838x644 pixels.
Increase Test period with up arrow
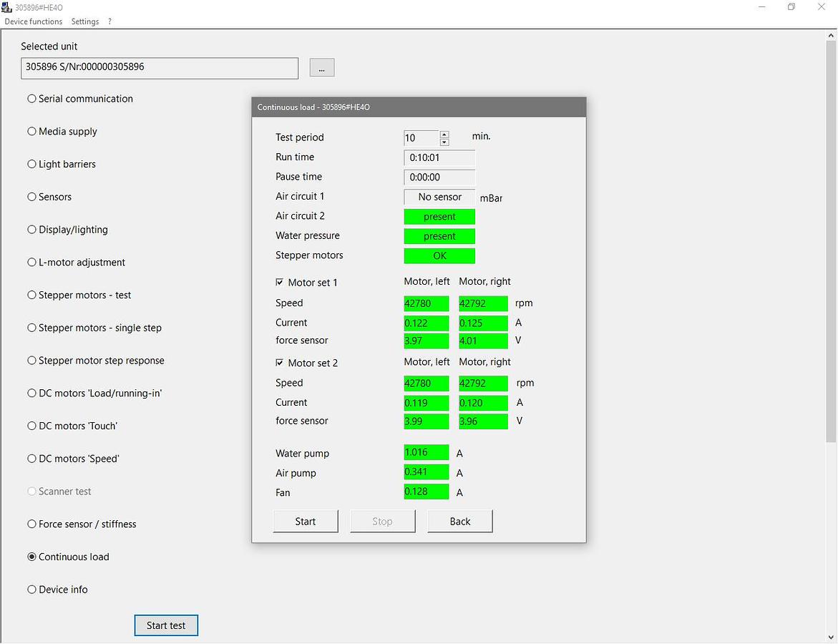click(x=444, y=134)
